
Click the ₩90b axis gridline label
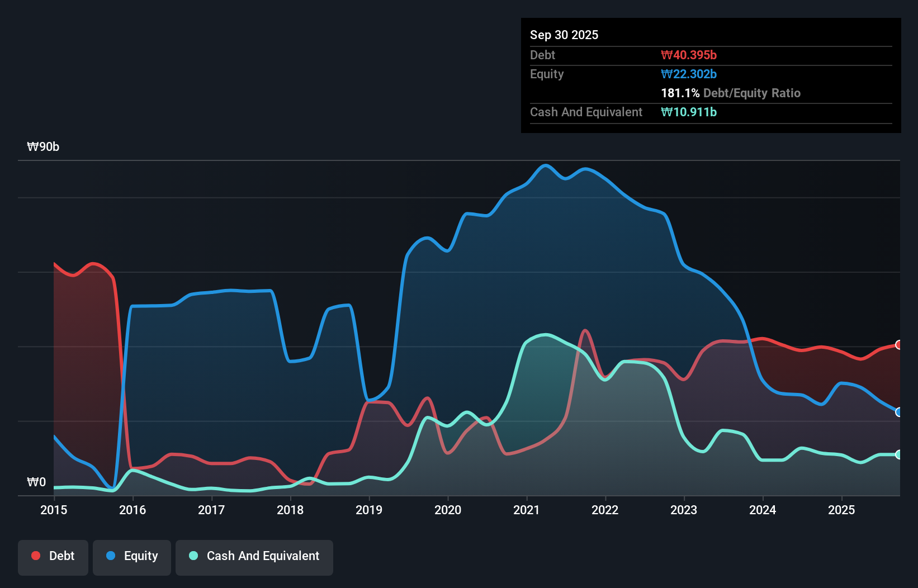[x=43, y=146]
